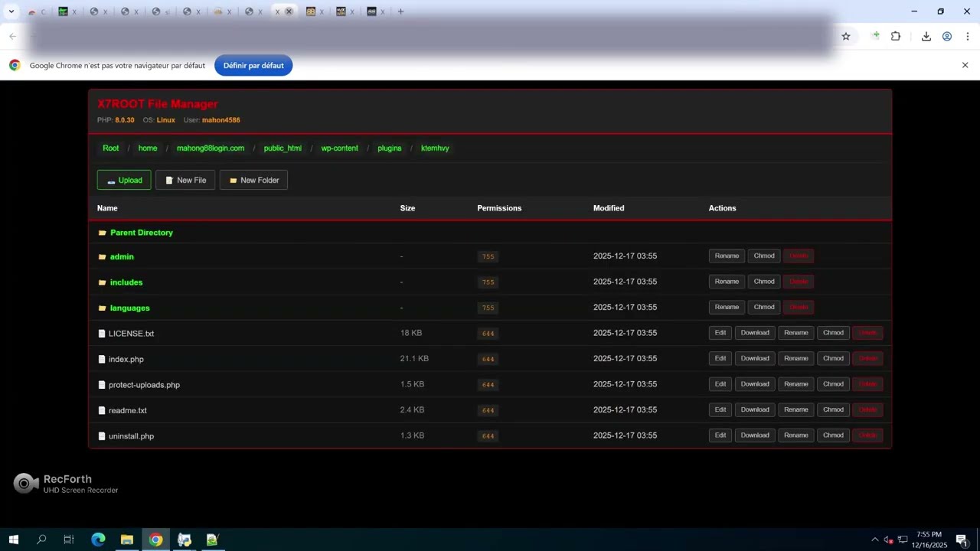Rename LICENSE.txt
The image size is (980, 551).
click(796, 333)
